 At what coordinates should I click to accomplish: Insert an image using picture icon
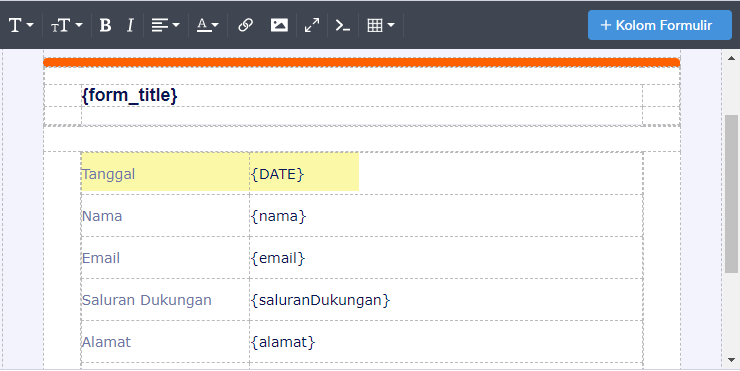click(x=279, y=25)
